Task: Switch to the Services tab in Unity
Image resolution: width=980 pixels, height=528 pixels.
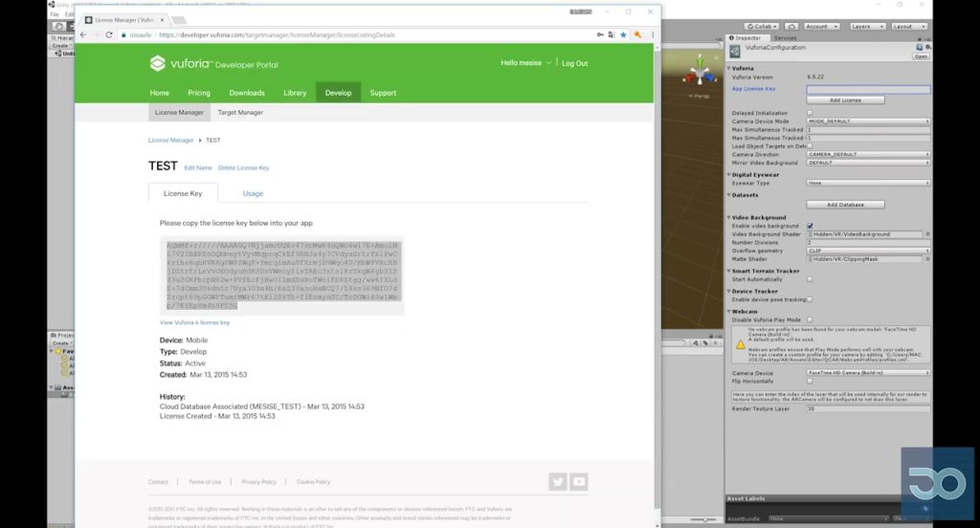Action: point(785,38)
